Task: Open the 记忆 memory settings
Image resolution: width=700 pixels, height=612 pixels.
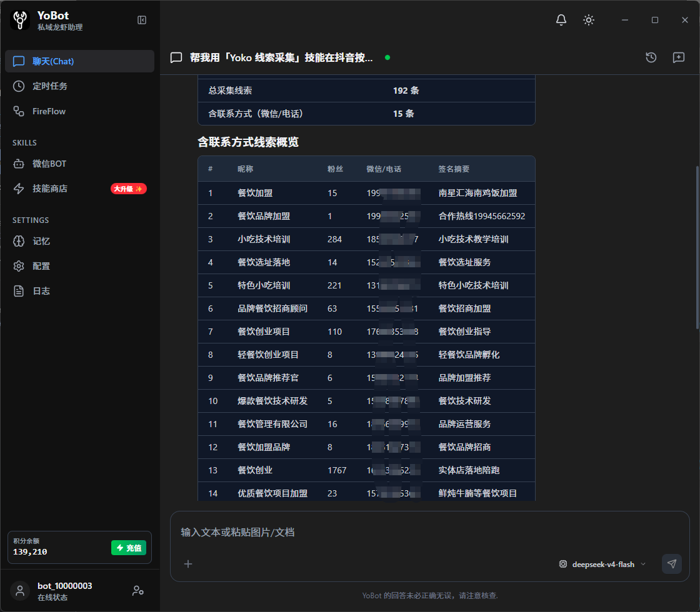Action: click(x=79, y=241)
